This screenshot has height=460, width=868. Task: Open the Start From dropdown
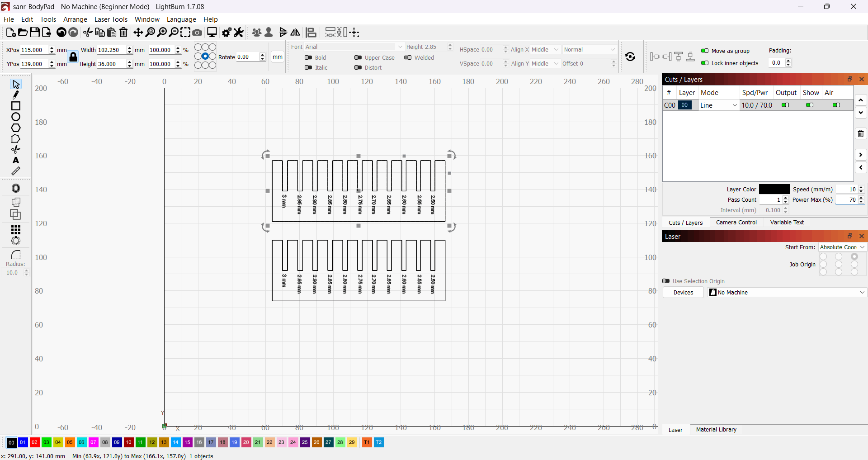[x=842, y=247]
